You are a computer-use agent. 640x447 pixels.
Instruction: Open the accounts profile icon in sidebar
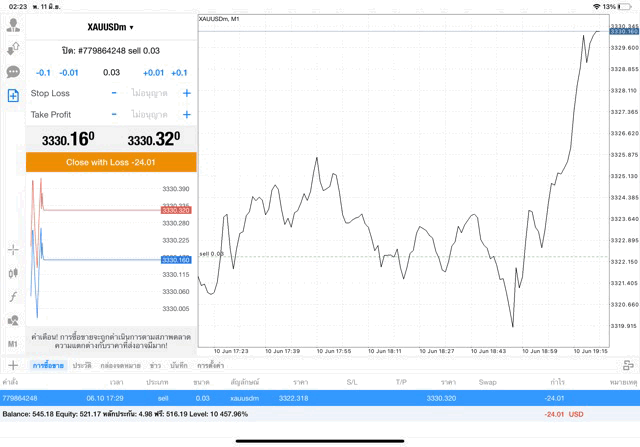pyautogui.click(x=13, y=26)
